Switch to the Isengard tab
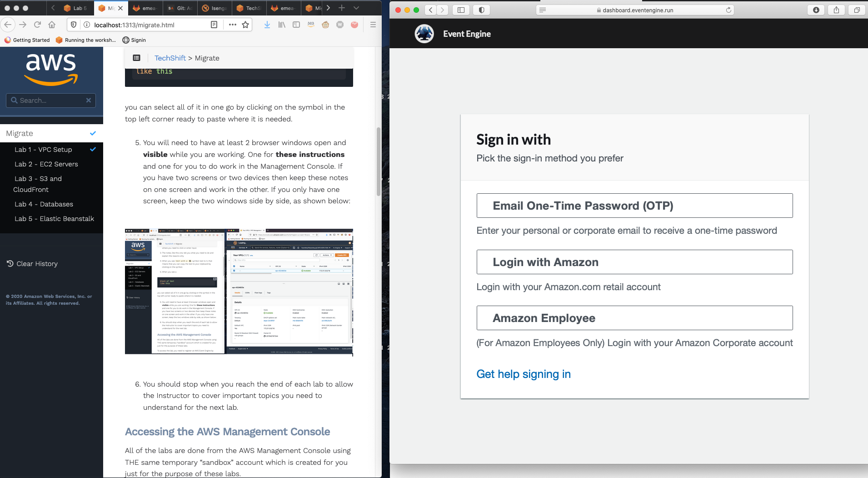Screen dimensions: 868x478 point(215,8)
